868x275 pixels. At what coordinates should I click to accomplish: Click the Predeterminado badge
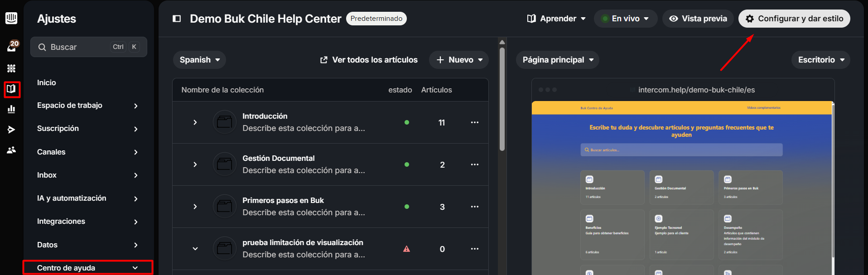tap(376, 19)
